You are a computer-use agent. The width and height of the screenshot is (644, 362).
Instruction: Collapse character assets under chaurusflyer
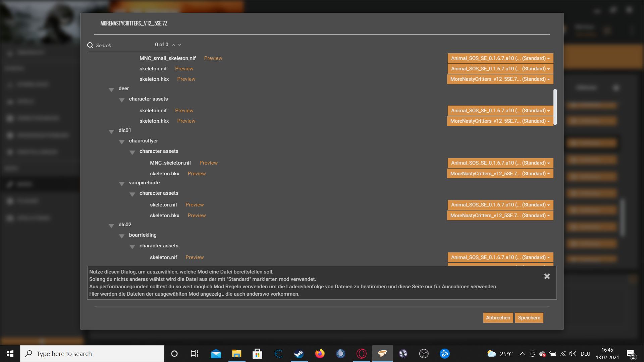click(x=132, y=152)
